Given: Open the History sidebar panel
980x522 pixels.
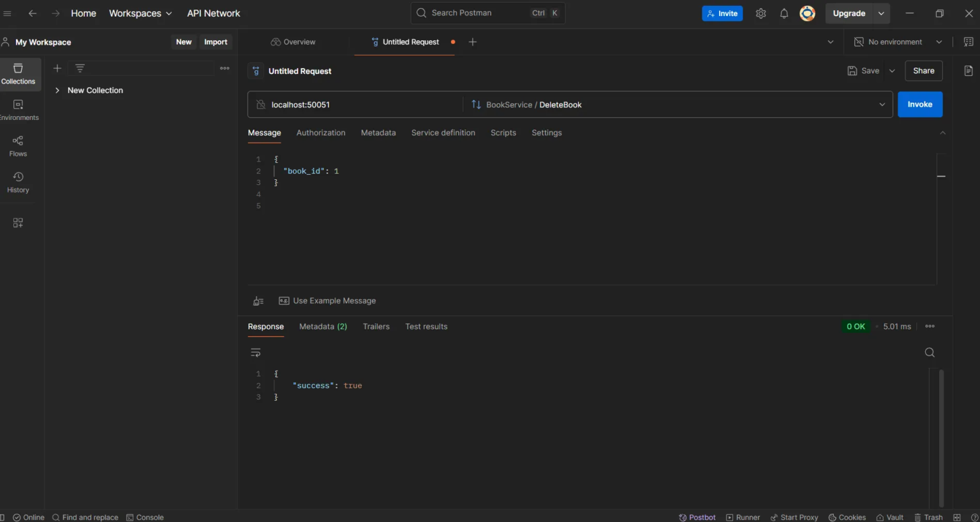Looking at the screenshot, I should [x=19, y=183].
